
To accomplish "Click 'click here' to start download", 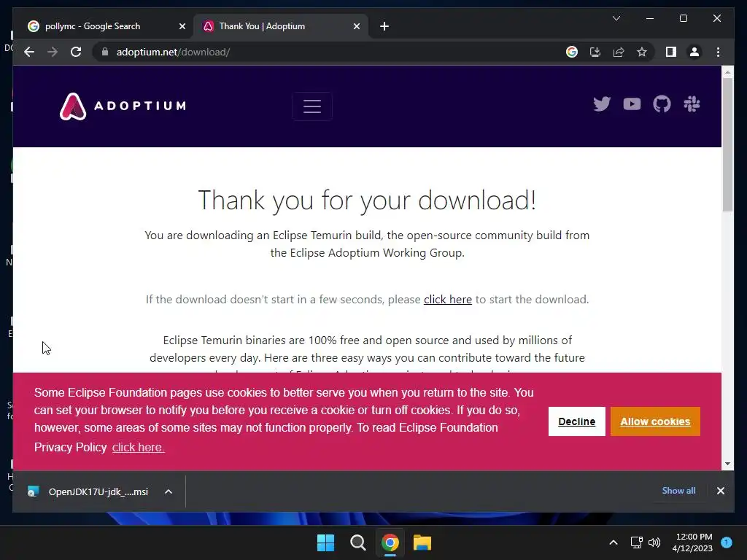I will (448, 299).
